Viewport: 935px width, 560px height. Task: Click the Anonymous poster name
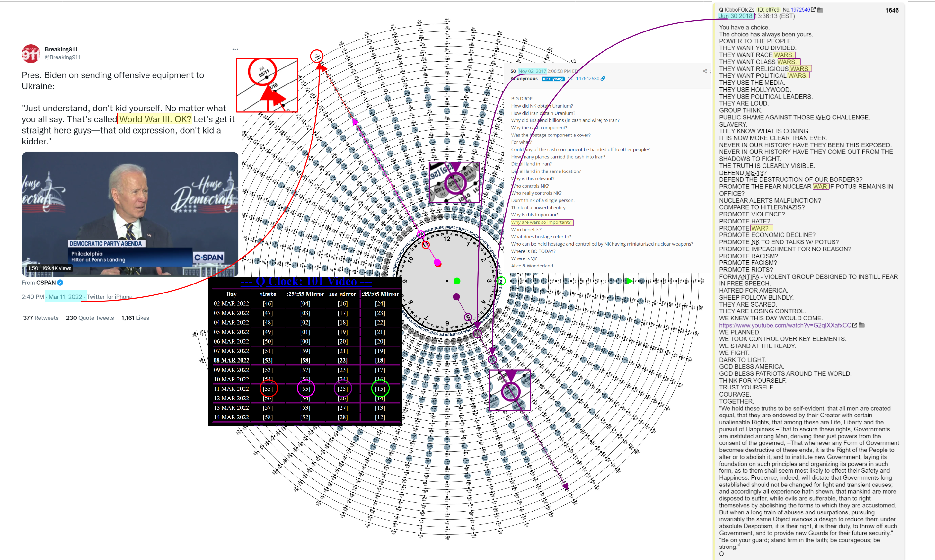(524, 78)
